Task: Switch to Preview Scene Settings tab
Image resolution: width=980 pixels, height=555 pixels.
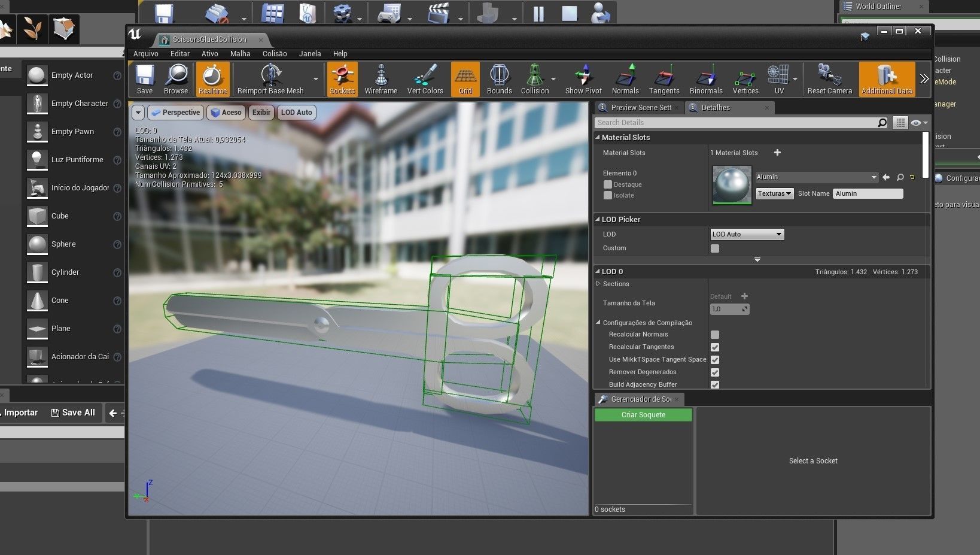Action: click(x=639, y=108)
